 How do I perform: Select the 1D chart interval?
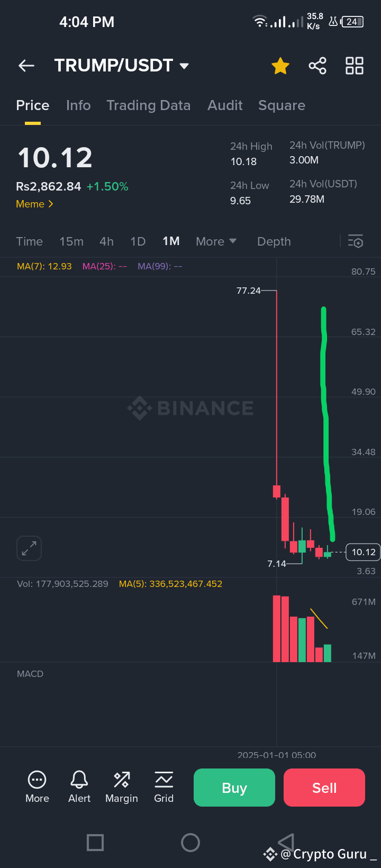138,241
